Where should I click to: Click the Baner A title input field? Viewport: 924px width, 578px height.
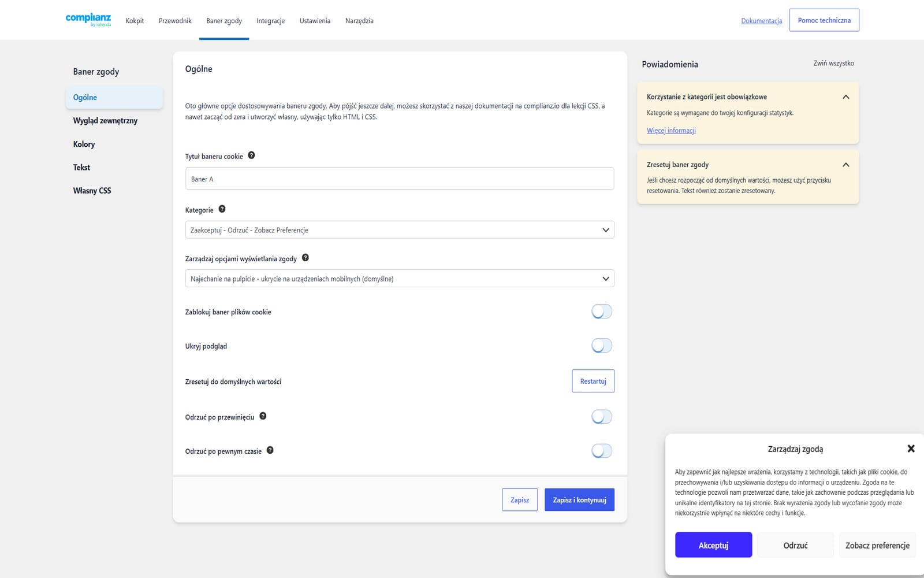point(400,179)
